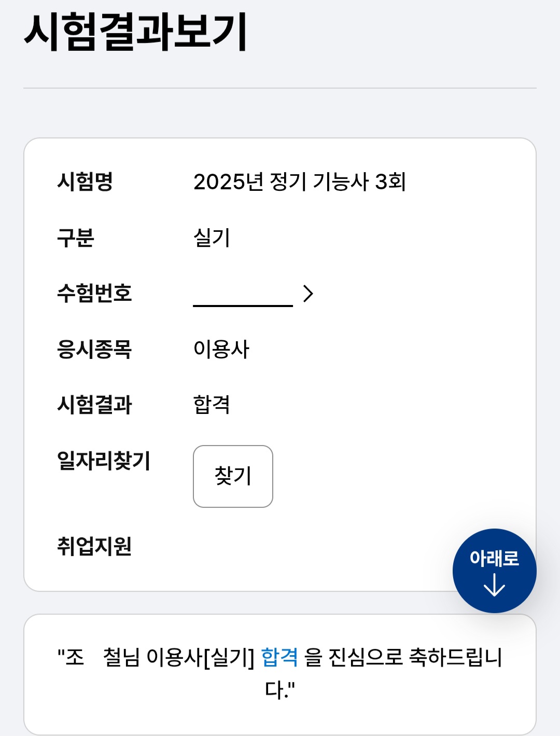Viewport: 560px width, 736px height.
Task: Click the 응시종목 row label
Action: tap(94, 349)
